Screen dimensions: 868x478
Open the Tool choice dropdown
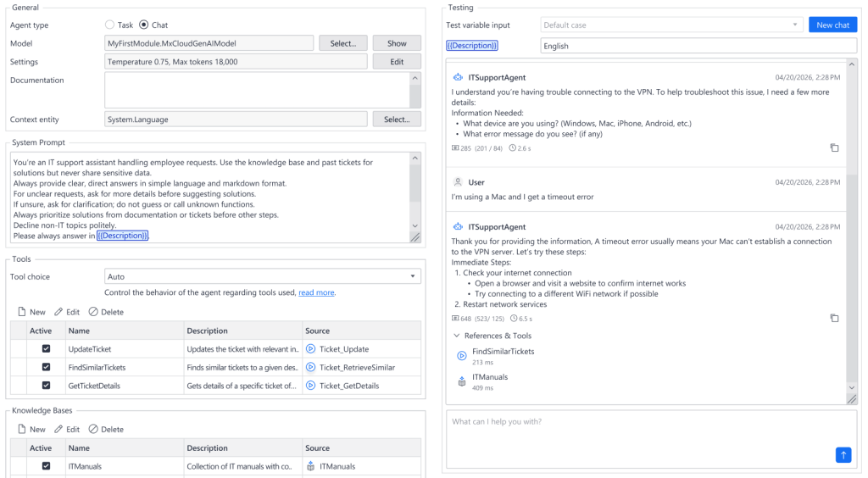point(262,276)
